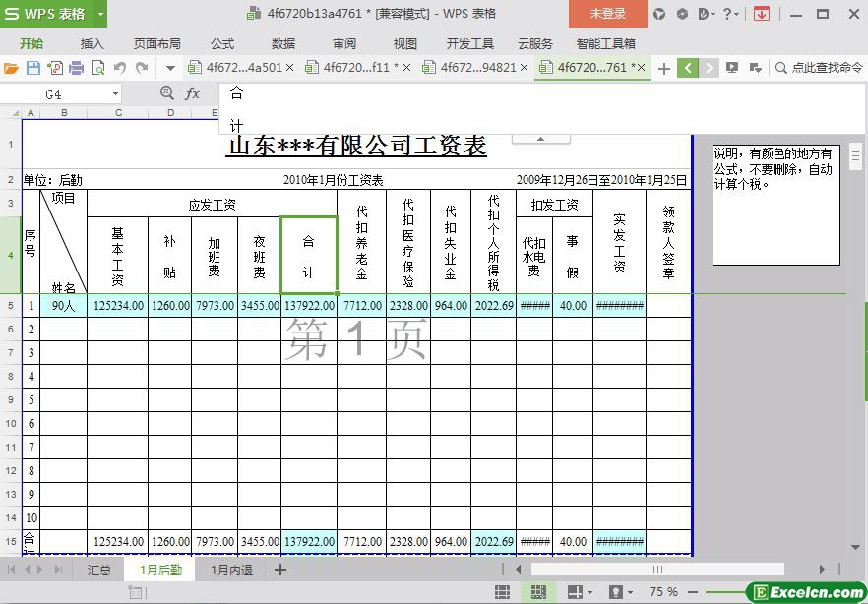Click the 未登录 login button
The image size is (868, 604).
click(607, 14)
